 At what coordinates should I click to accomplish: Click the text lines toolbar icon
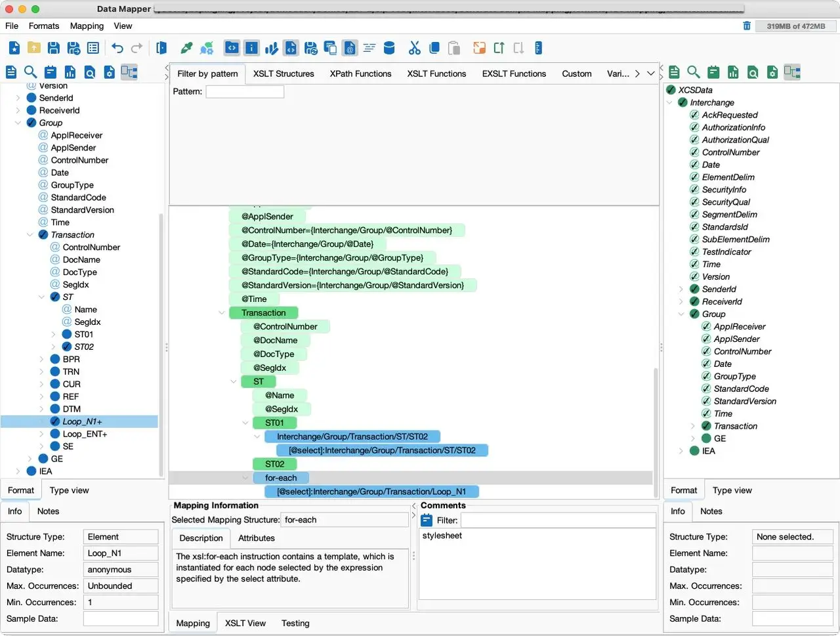[x=369, y=48]
